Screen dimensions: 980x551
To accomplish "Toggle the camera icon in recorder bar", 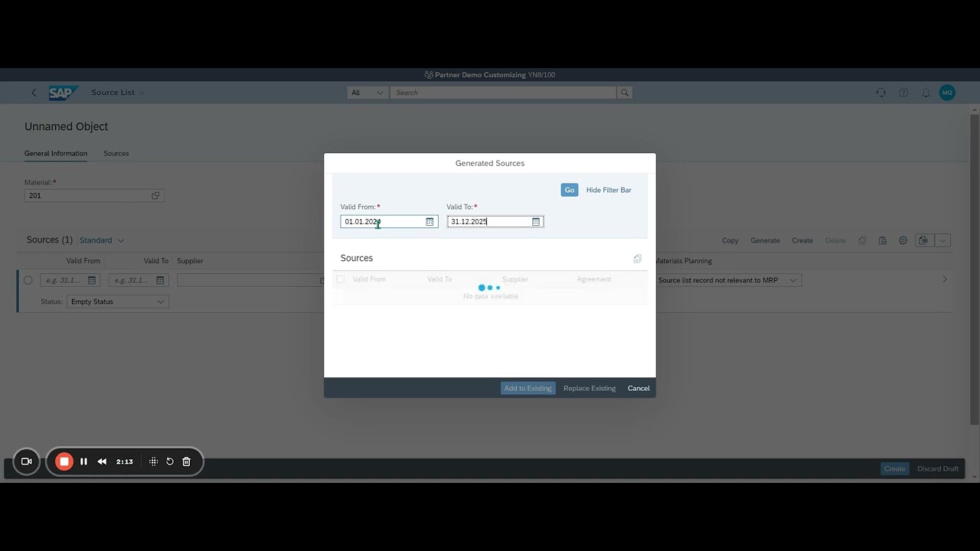I will (26, 461).
